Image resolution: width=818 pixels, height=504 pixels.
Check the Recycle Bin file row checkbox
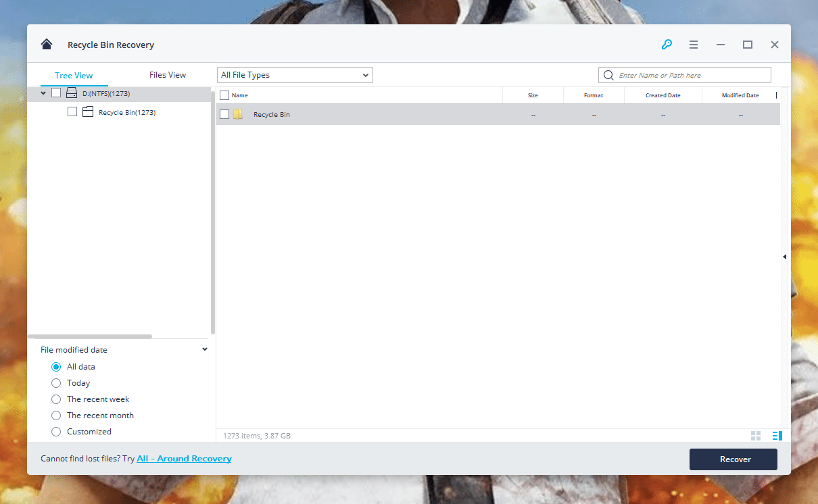(x=224, y=114)
